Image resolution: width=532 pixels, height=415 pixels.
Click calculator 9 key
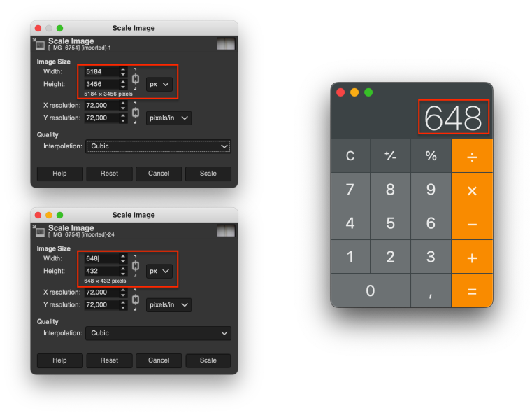pyautogui.click(x=431, y=190)
